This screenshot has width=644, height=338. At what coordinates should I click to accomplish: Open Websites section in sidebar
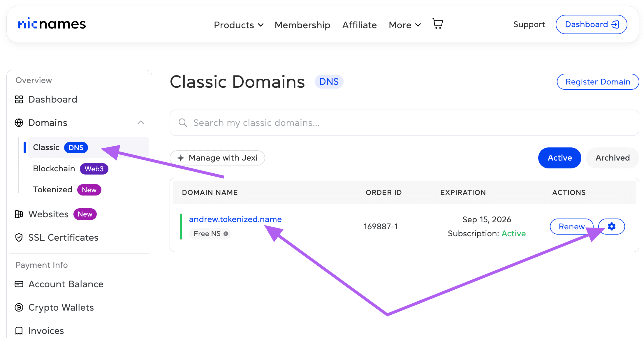[x=48, y=214]
